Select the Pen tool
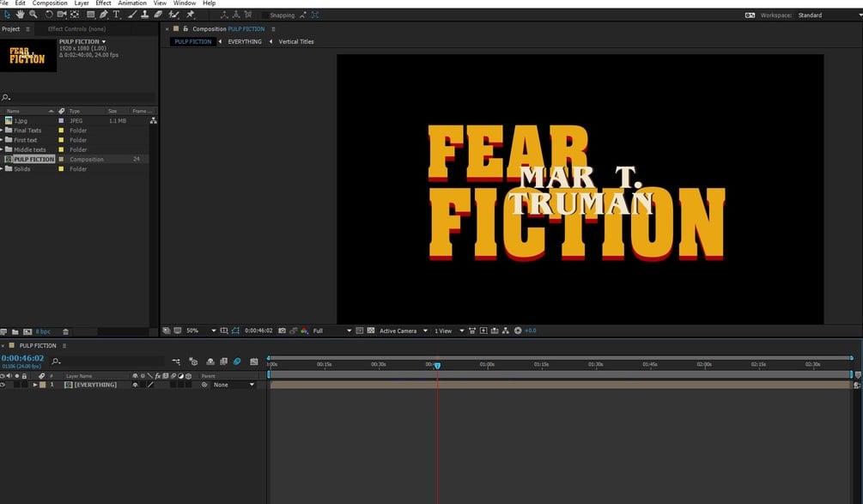 pos(103,15)
